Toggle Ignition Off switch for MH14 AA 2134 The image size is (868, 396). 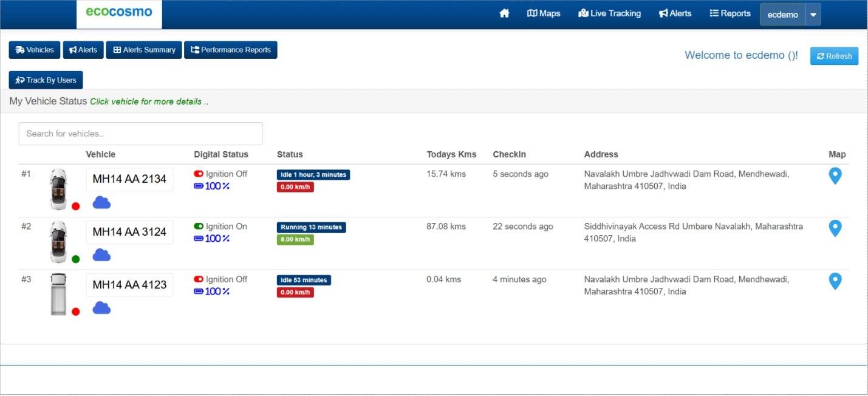pyautogui.click(x=199, y=174)
